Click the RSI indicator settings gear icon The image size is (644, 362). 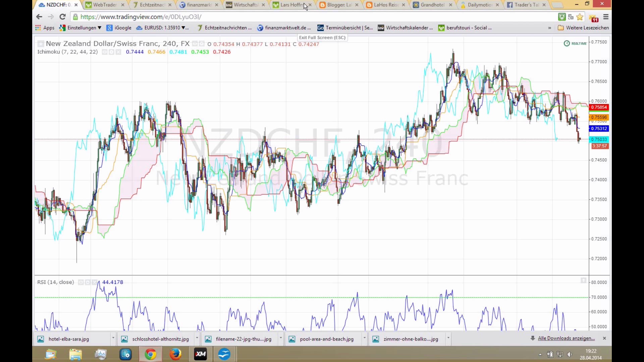tap(88, 282)
